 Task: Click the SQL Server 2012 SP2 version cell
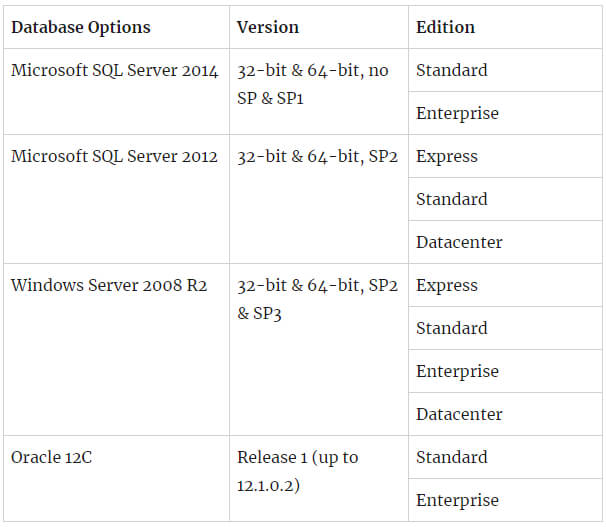coord(319,199)
